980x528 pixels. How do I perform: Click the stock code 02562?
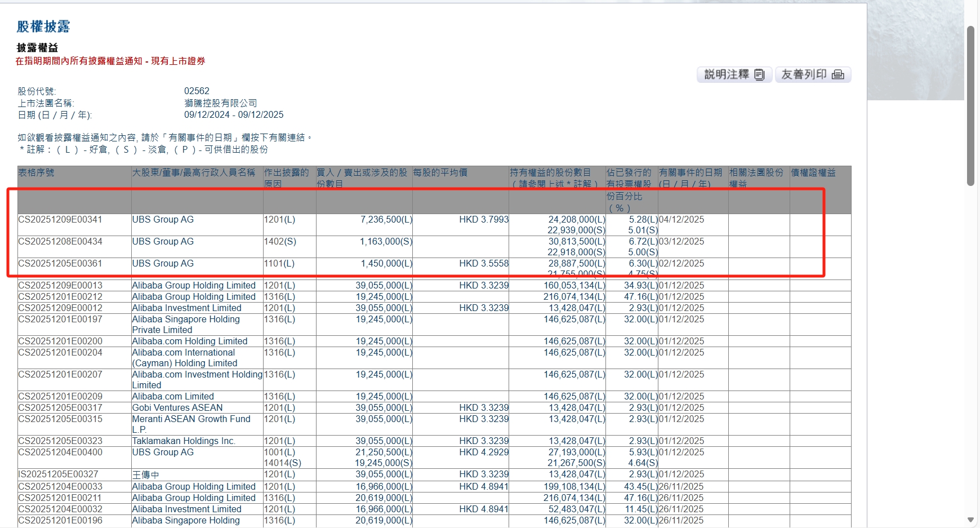(197, 91)
